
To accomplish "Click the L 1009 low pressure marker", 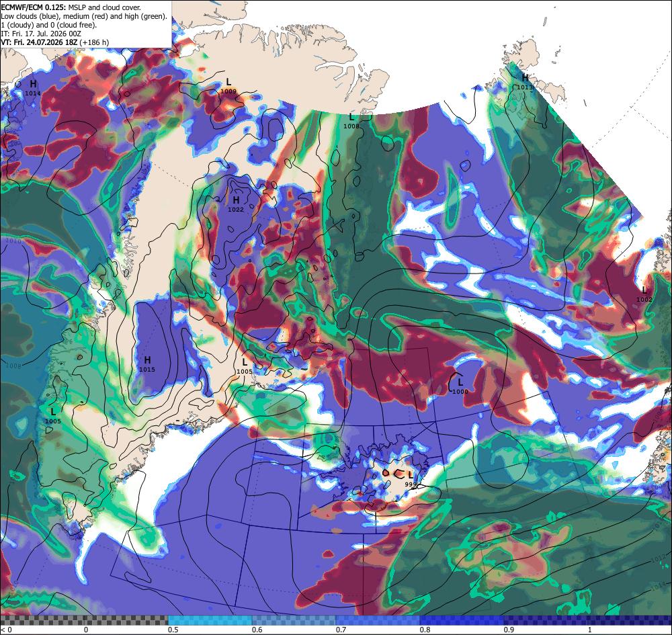I will coord(228,85).
